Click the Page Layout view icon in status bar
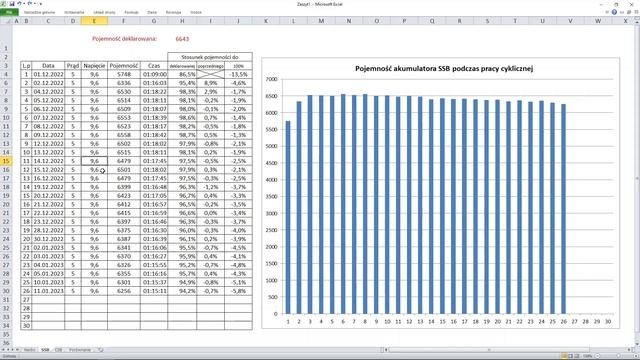The image size is (640, 360). pos(571,356)
